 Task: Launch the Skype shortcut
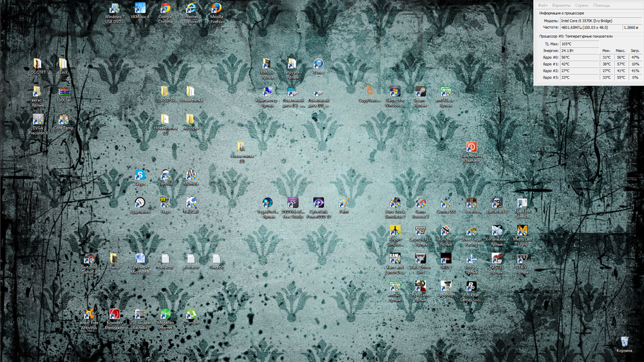[x=140, y=178]
